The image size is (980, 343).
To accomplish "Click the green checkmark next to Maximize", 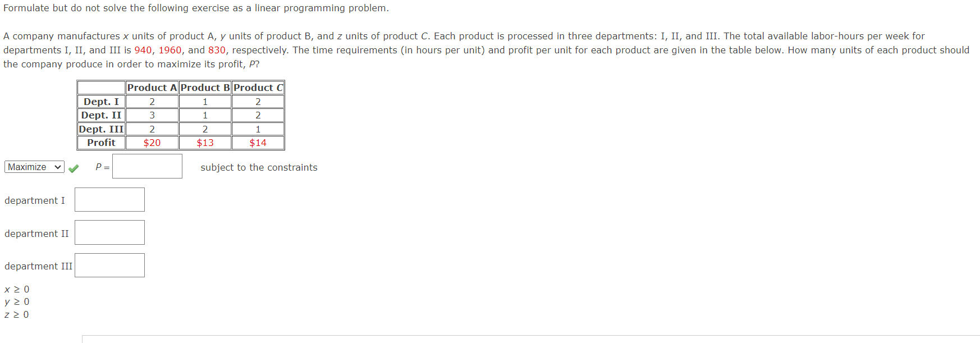I will coord(74,167).
